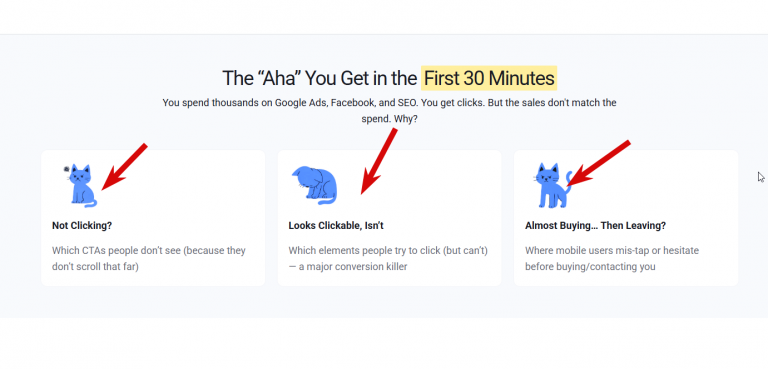Click the sitting blue cat illustration
Image resolution: width=768 pixels, height=369 pixels.
[83, 186]
